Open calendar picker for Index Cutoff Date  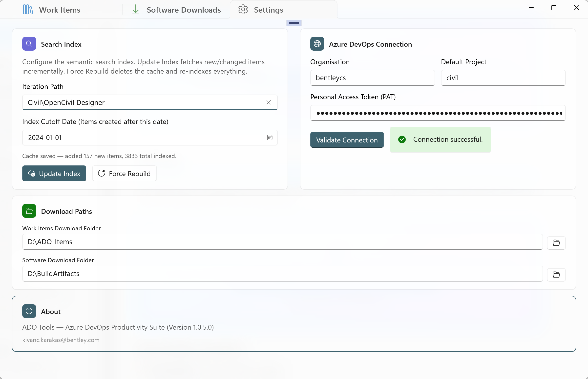[x=270, y=138]
